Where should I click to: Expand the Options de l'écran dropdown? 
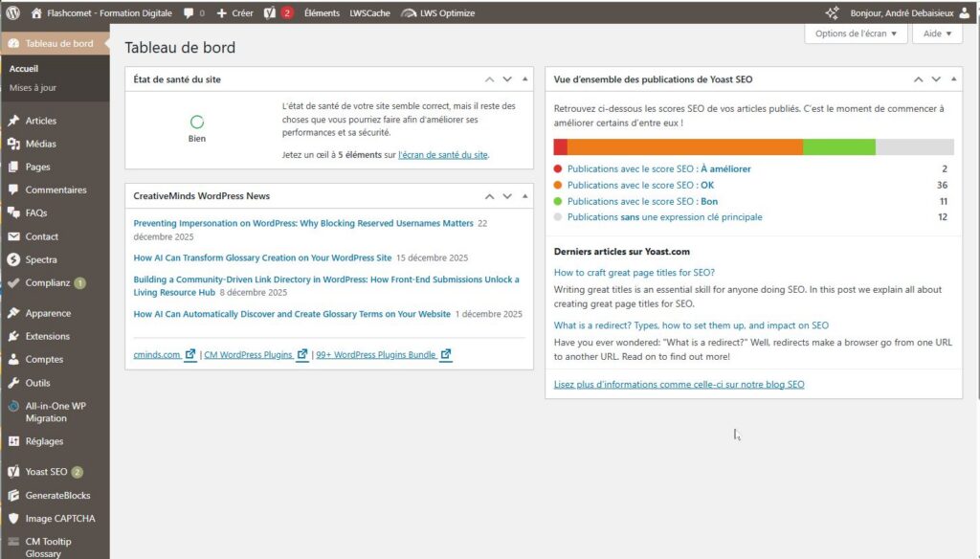tap(856, 34)
